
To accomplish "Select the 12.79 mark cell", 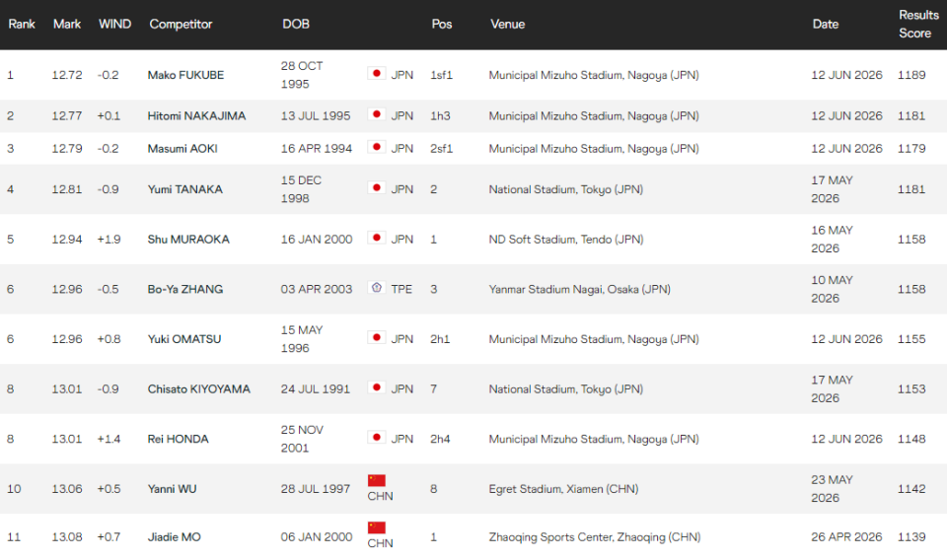I will tap(66, 149).
